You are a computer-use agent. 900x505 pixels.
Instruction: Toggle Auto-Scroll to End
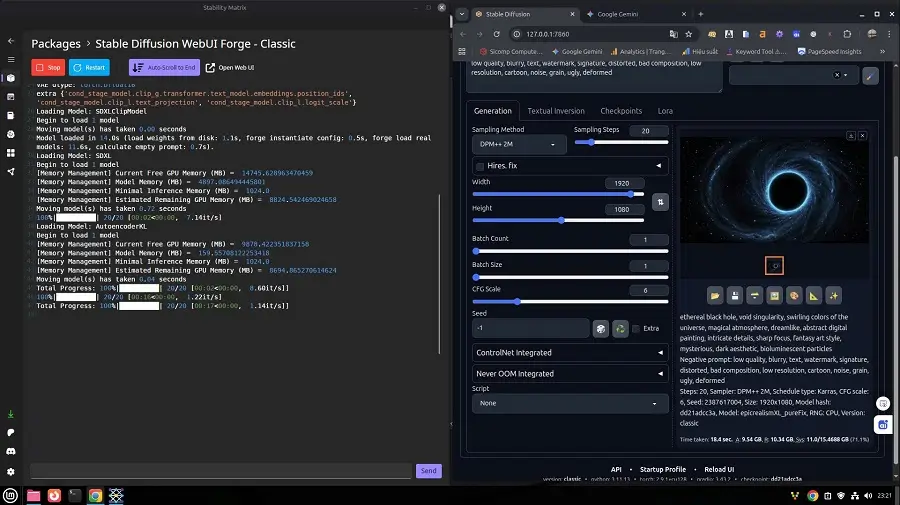point(164,67)
